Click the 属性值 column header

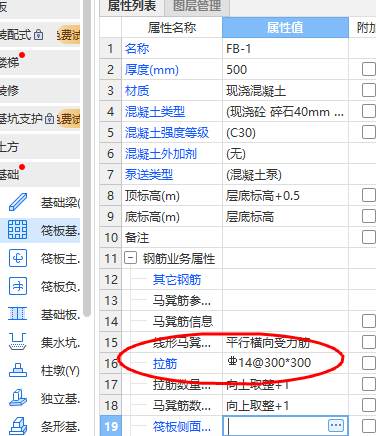(285, 27)
